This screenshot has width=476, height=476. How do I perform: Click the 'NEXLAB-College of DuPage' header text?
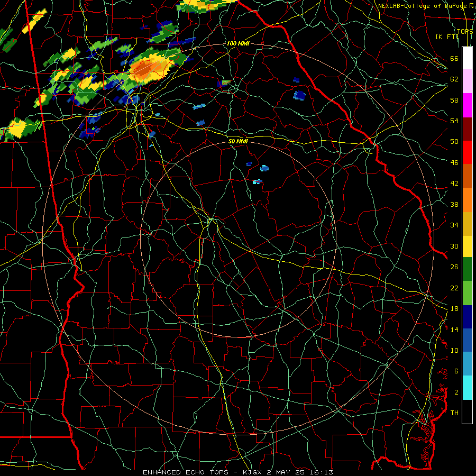[422, 6]
